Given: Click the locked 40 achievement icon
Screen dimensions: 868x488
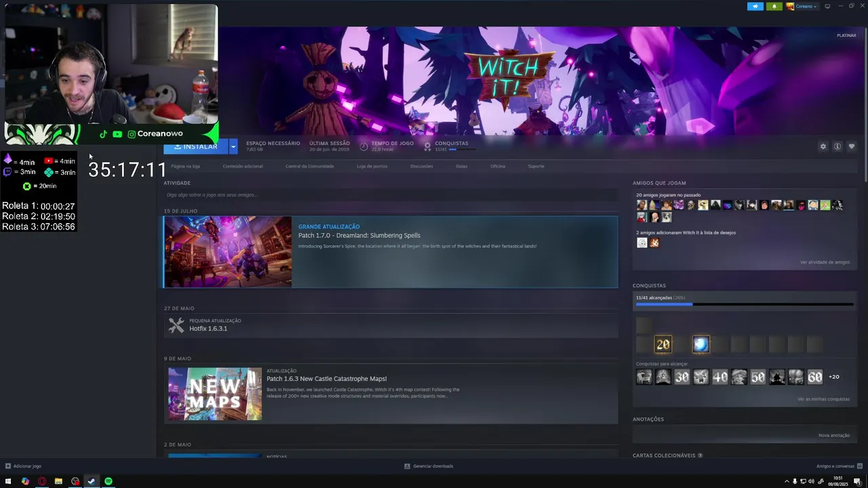Looking at the screenshot, I should [719, 377].
